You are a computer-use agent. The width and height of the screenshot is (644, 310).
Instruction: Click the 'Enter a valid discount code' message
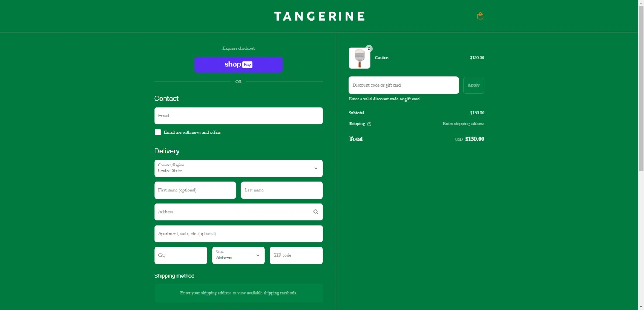coord(384,99)
